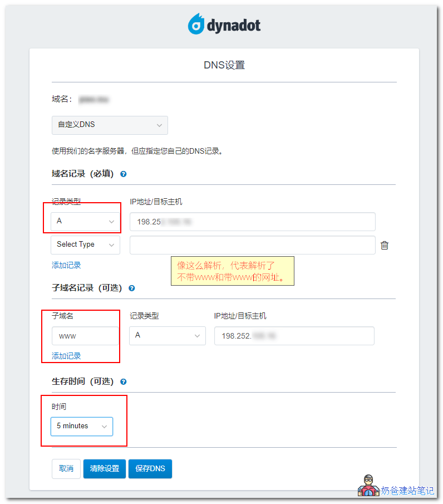Click the 取消 button
The image size is (443, 504).
click(66, 469)
